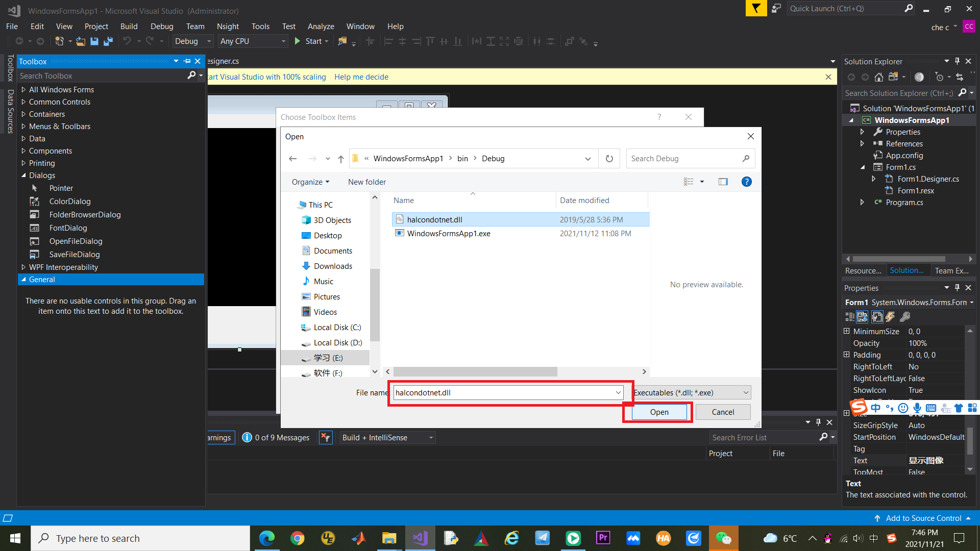Select halcondotnet.dll in the file list
The image size is (980, 551).
[434, 219]
